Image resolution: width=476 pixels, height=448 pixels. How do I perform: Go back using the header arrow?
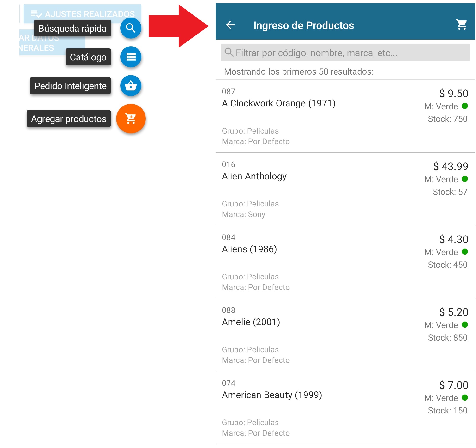230,25
